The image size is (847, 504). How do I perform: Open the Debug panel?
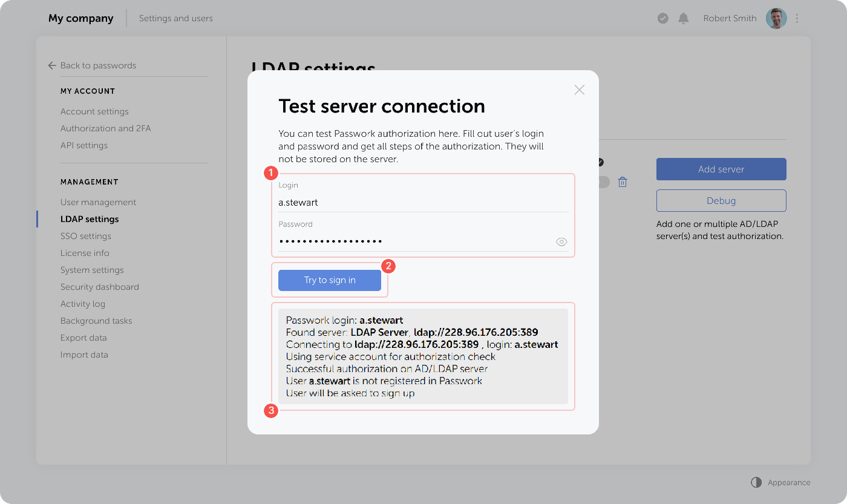pos(721,200)
